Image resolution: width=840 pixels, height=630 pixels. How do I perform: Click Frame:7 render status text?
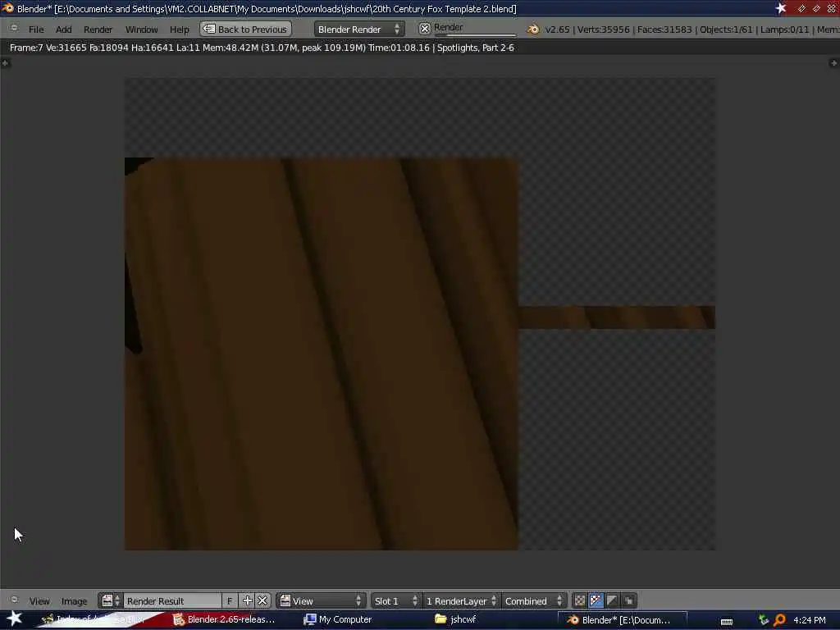(x=25, y=48)
